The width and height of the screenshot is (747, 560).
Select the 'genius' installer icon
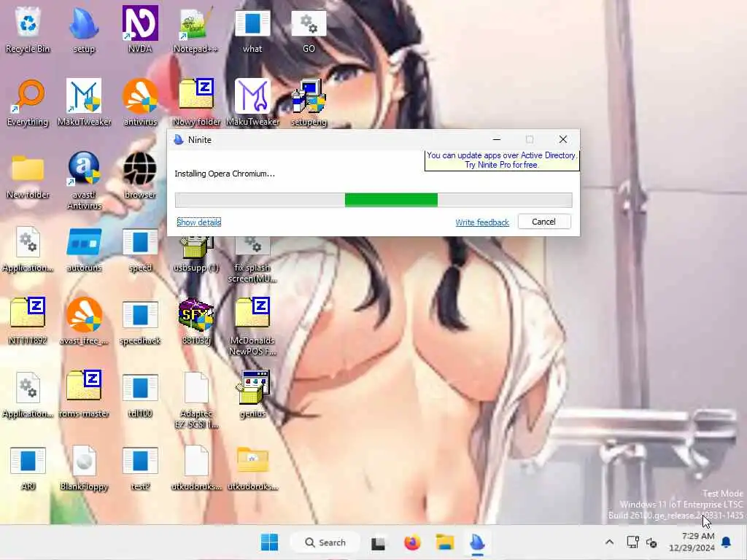point(252,394)
